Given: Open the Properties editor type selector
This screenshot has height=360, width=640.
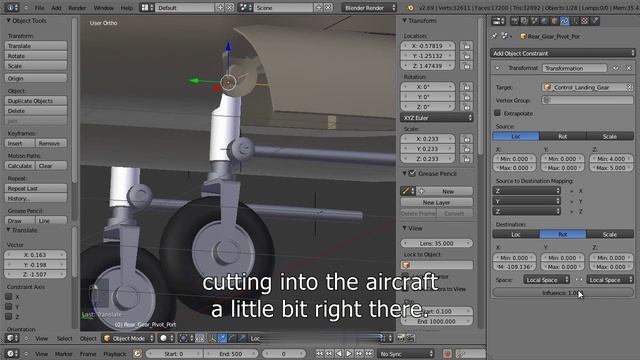Looking at the screenshot, I should [498, 20].
